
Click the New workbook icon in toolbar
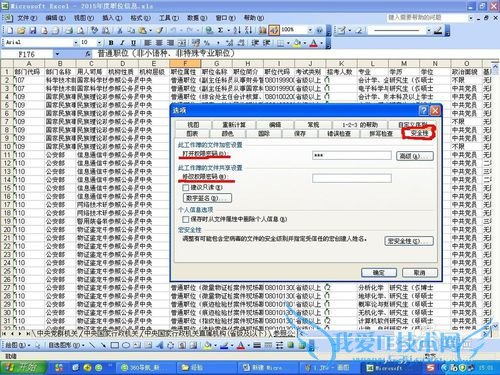tap(10, 31)
